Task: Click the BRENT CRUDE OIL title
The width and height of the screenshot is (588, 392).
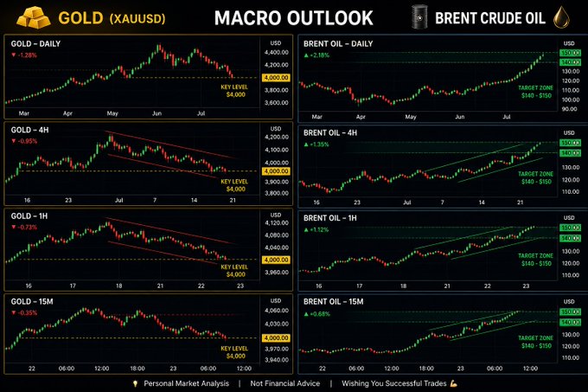Action: (x=490, y=18)
